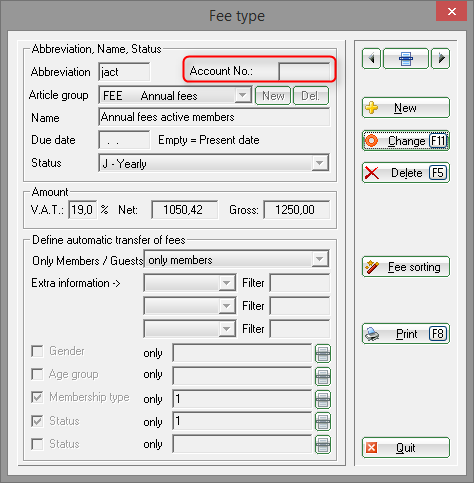Click the Change F11 button
474x483 pixels.
tap(406, 141)
